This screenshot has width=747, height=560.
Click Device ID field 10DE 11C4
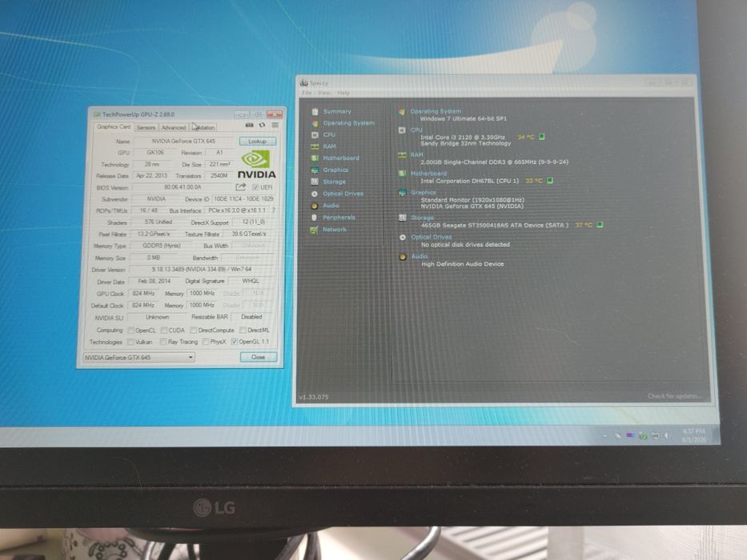(243, 198)
